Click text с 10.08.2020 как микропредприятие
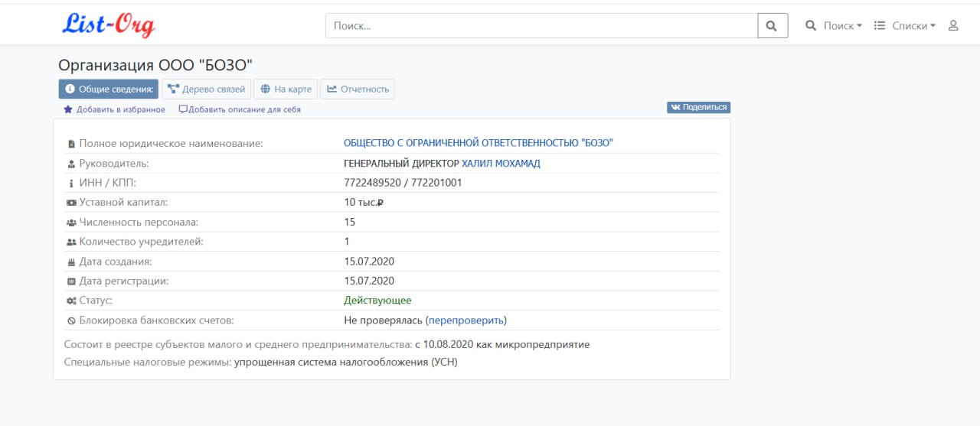 [502, 344]
